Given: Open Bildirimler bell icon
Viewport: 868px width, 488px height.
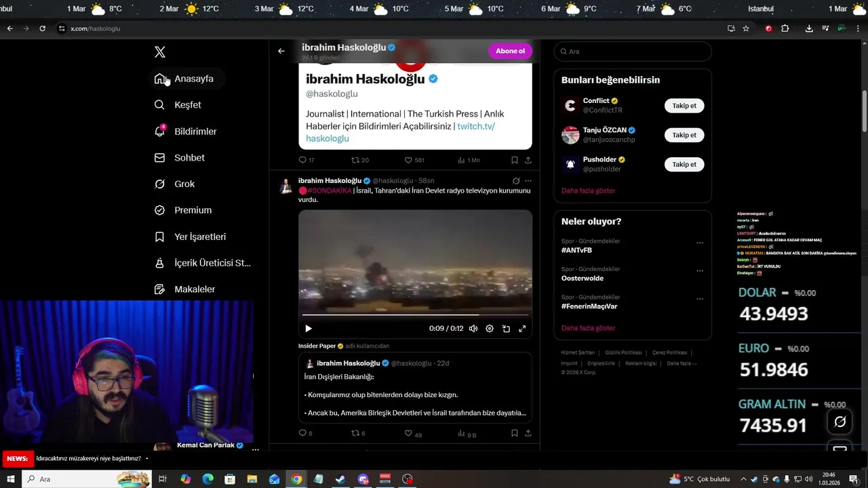Looking at the screenshot, I should [159, 131].
